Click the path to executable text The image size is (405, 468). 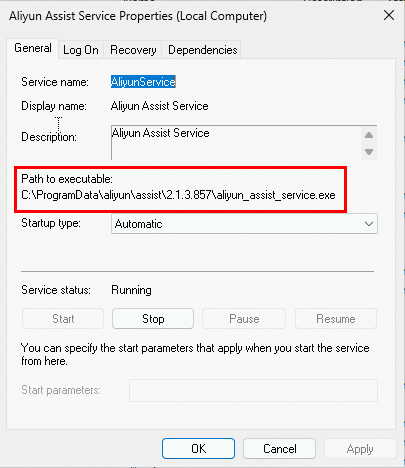pos(178,195)
